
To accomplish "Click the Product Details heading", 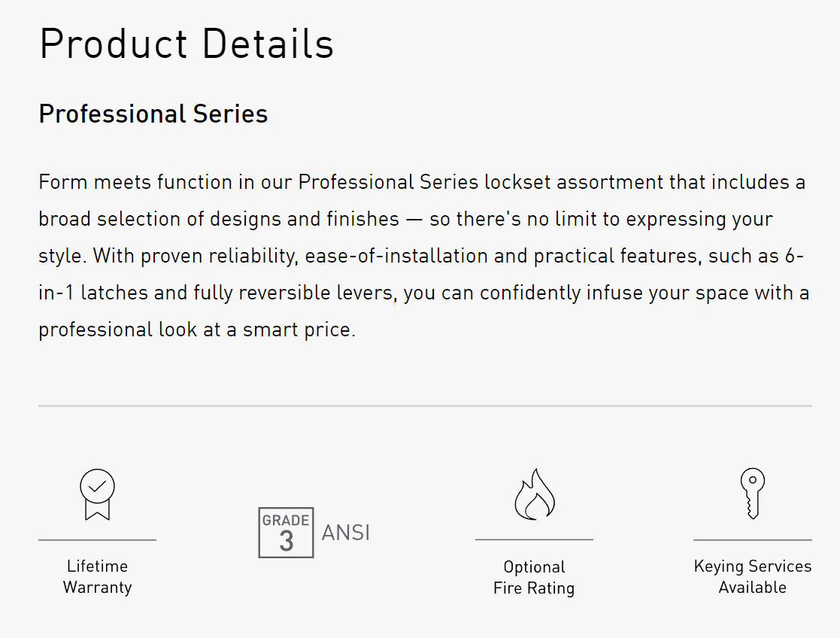I will [186, 44].
